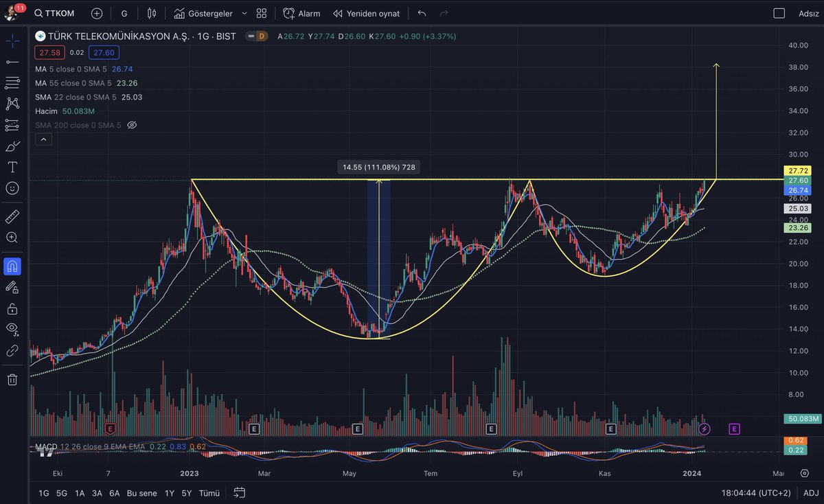Viewport: 824px width, 504px height.
Task: Show the hidden SMA 200 indicator
Action: (x=133, y=125)
